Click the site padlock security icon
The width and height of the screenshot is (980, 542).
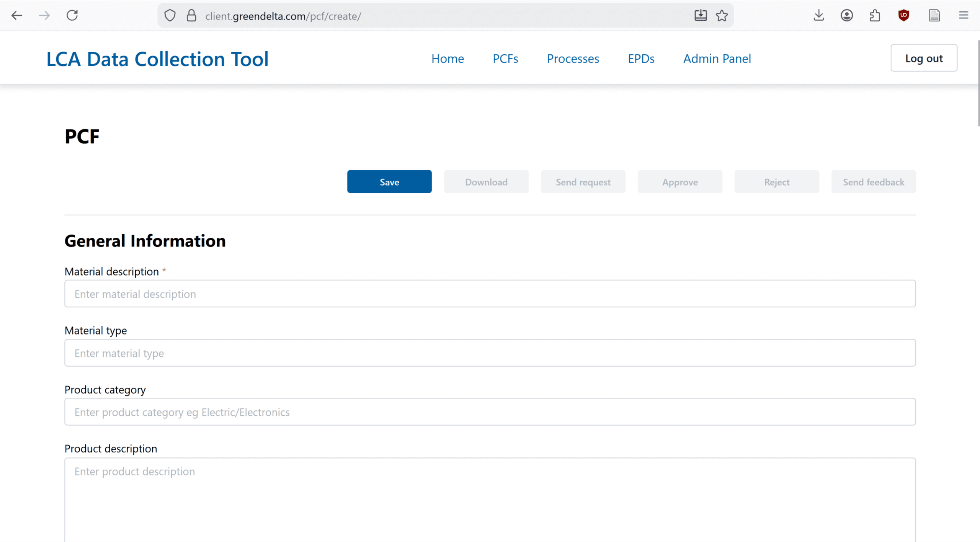(x=191, y=16)
